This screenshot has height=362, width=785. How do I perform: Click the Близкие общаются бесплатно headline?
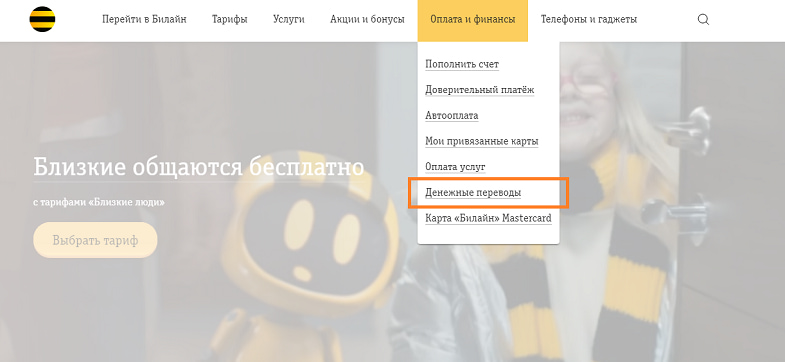click(x=199, y=167)
